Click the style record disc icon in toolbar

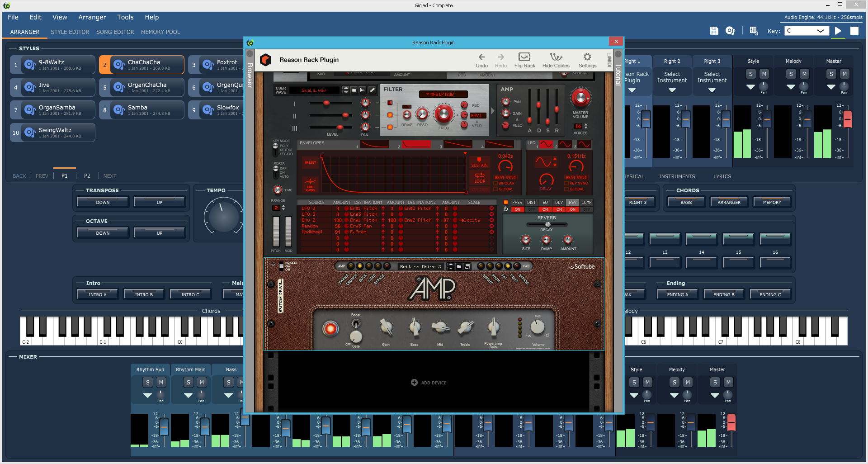pyautogui.click(x=730, y=31)
